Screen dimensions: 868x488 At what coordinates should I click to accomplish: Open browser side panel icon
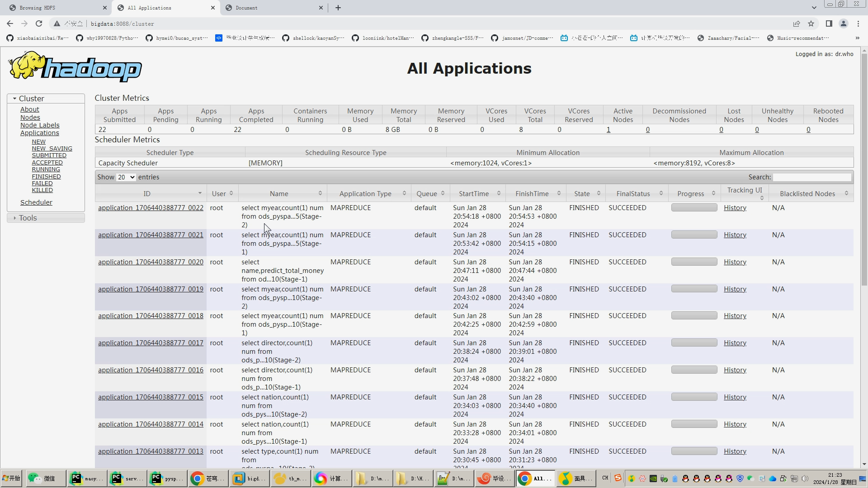pyautogui.click(x=829, y=23)
